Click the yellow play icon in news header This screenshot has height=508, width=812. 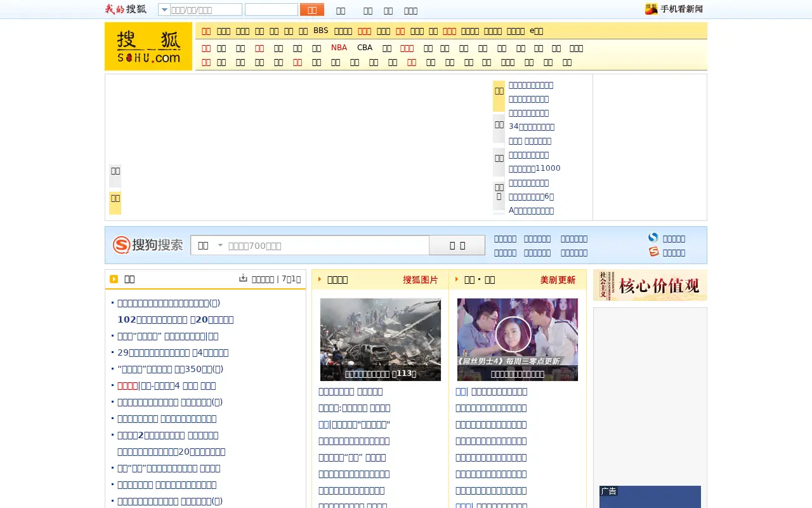click(x=114, y=279)
